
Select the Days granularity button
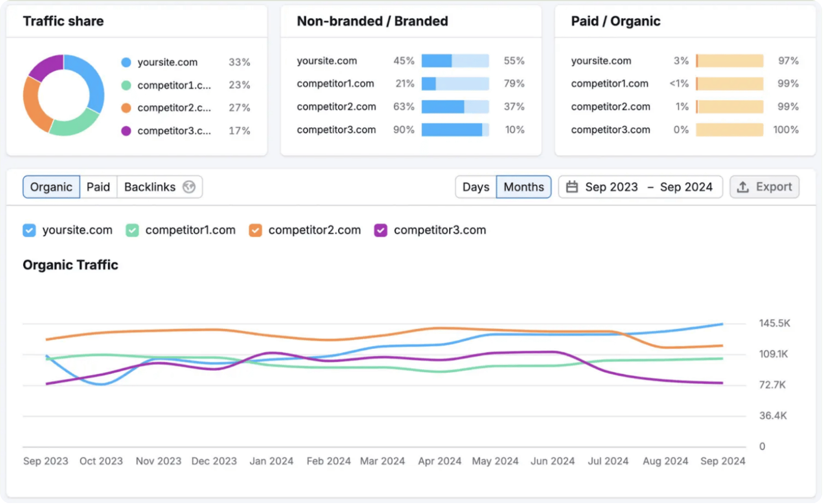476,187
